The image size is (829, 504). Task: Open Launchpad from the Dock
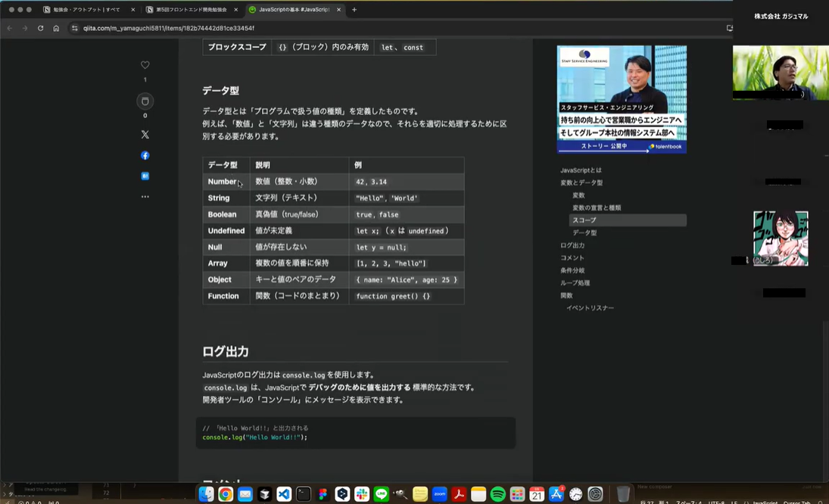point(517,494)
